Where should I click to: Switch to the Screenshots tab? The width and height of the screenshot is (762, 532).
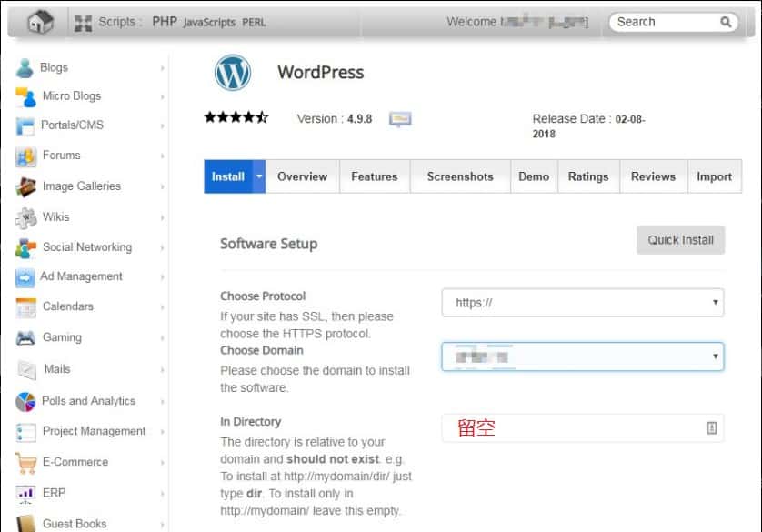coord(460,176)
